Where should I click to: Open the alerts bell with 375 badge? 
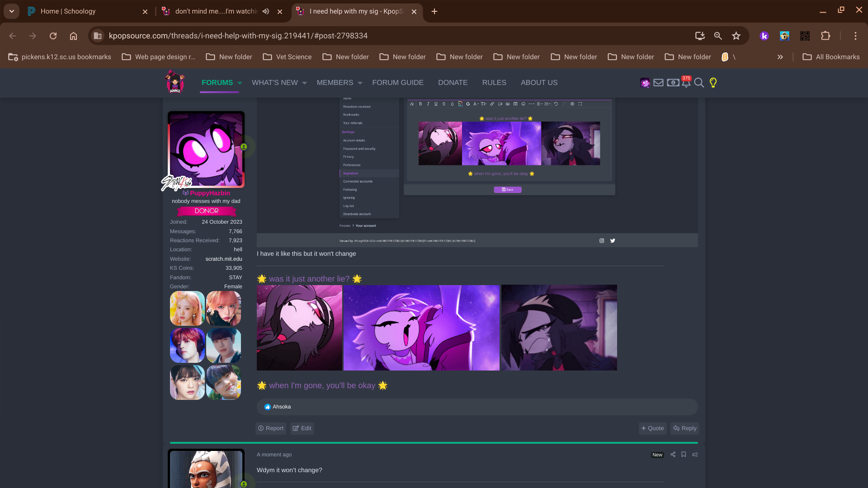pyautogui.click(x=686, y=82)
